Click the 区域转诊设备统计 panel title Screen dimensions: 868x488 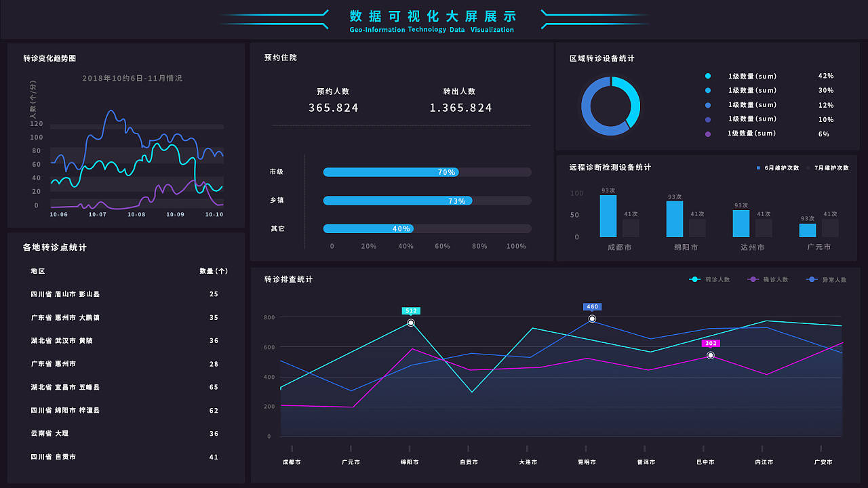[x=602, y=58]
